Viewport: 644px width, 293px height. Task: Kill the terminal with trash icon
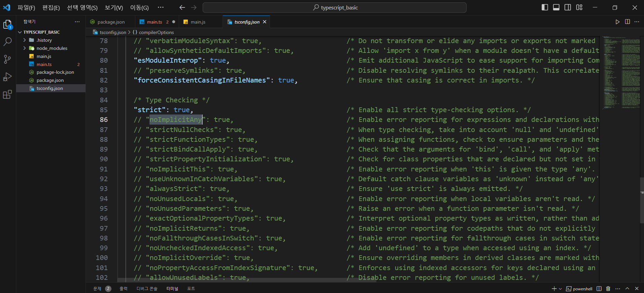608,289
